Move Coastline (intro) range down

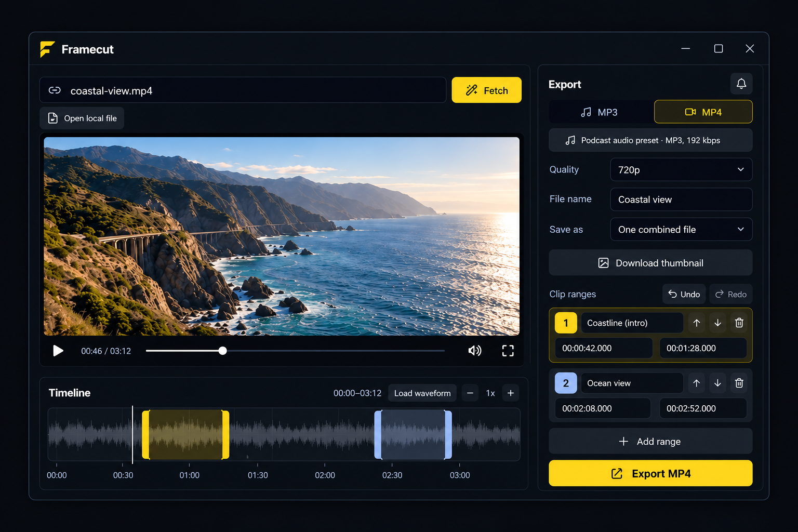[717, 323]
